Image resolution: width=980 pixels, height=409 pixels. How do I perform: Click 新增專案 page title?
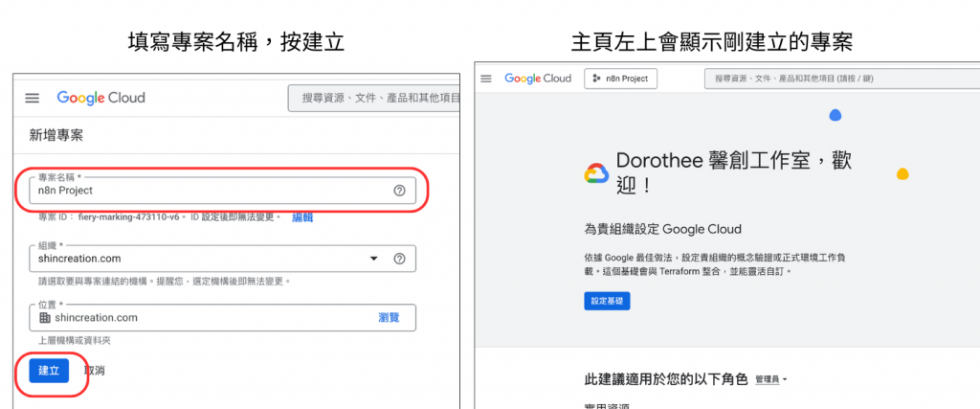56,135
